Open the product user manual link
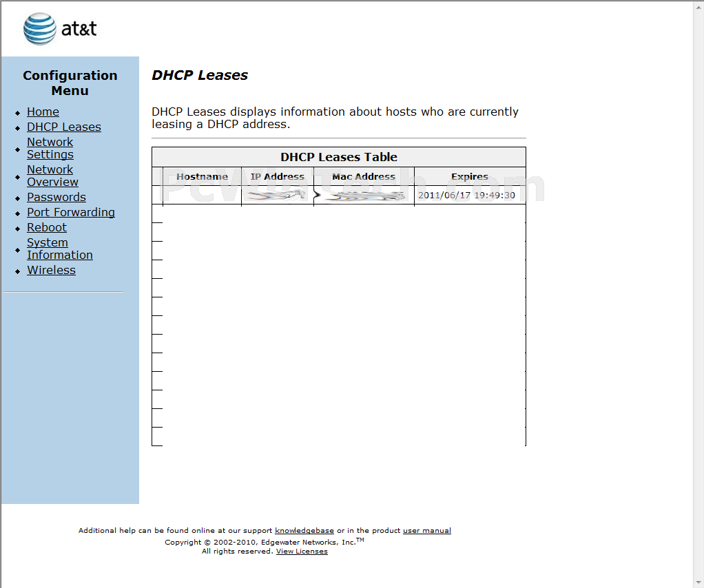 [427, 531]
